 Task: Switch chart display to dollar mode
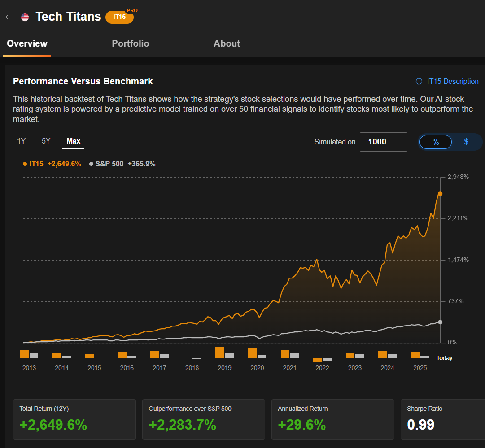[466, 142]
